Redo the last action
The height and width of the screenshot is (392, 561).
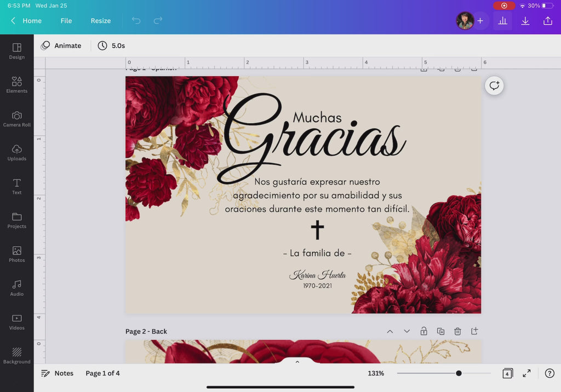pos(158,21)
